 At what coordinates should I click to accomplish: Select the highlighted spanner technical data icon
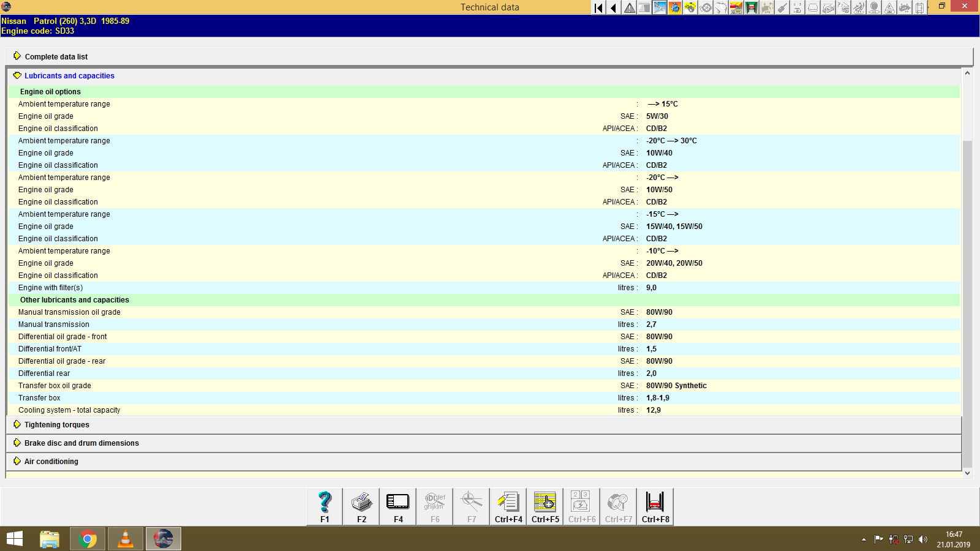660,8
